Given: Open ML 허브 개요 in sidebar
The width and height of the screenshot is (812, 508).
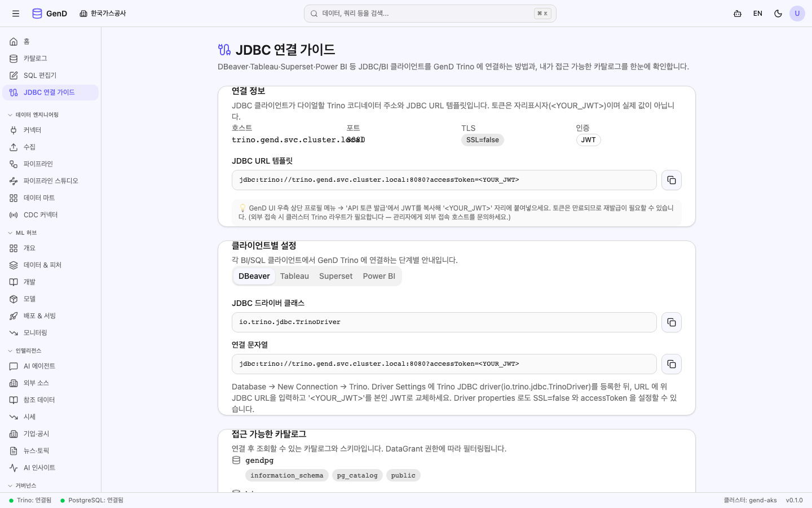Looking at the screenshot, I should [51, 248].
